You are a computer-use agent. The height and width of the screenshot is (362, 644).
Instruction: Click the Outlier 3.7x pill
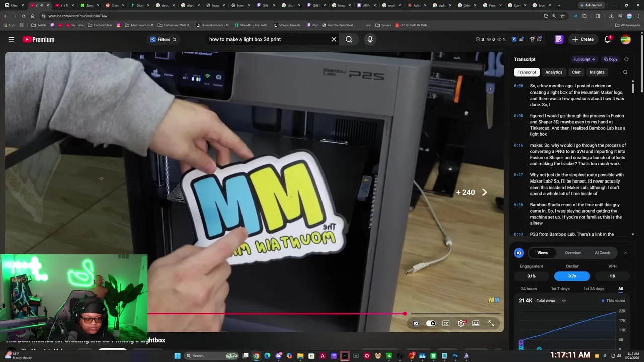[x=572, y=276]
